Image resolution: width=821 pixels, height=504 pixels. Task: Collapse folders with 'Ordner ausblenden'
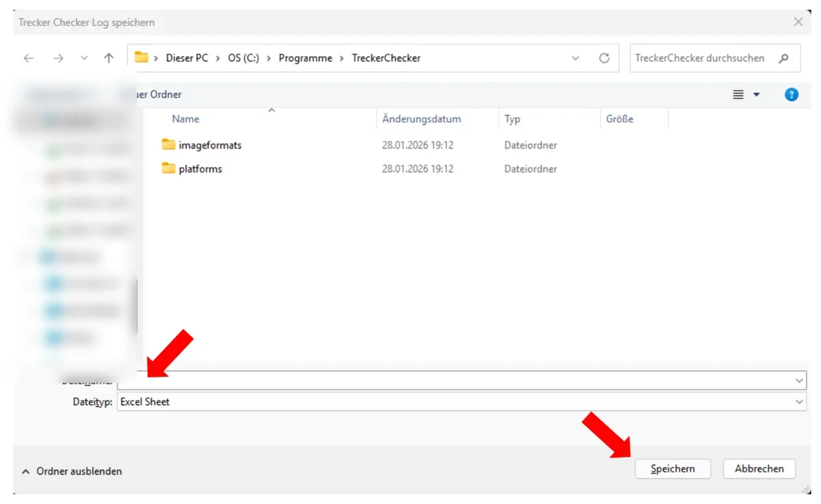coord(72,471)
